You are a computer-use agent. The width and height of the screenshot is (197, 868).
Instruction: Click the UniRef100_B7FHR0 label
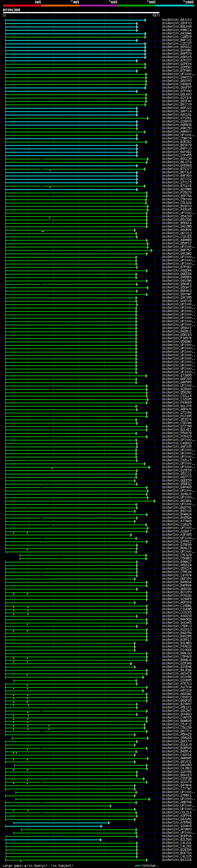tap(177, 71)
